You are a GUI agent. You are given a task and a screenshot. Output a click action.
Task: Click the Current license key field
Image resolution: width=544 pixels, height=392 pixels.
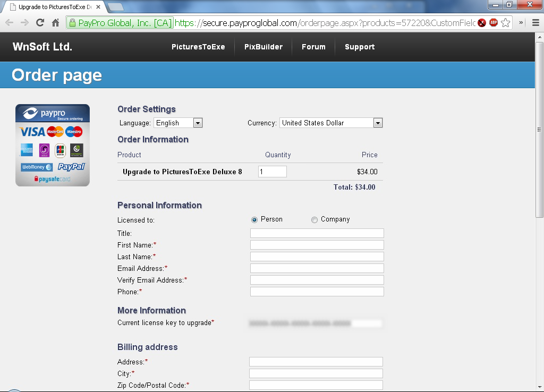point(316,323)
